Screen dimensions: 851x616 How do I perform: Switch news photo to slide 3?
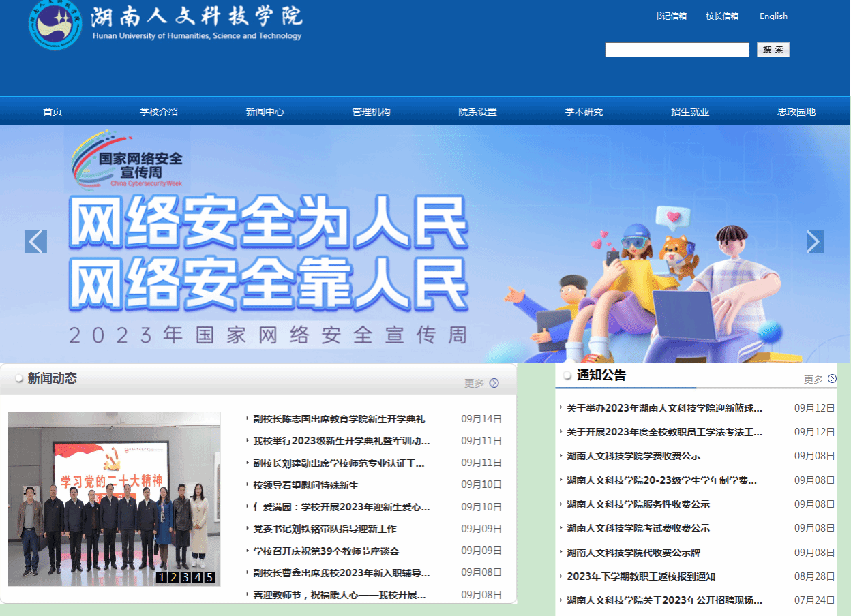pyautogui.click(x=185, y=578)
